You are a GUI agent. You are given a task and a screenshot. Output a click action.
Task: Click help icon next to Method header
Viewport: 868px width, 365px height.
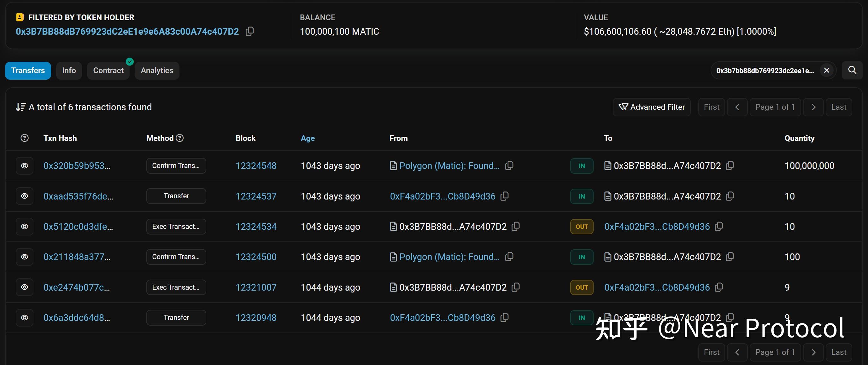click(180, 138)
